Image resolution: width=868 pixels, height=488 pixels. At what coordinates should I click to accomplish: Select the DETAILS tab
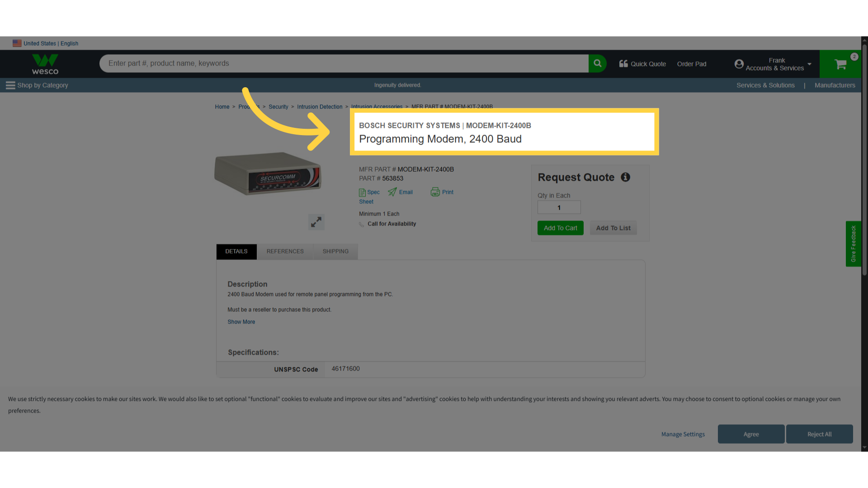click(x=236, y=252)
